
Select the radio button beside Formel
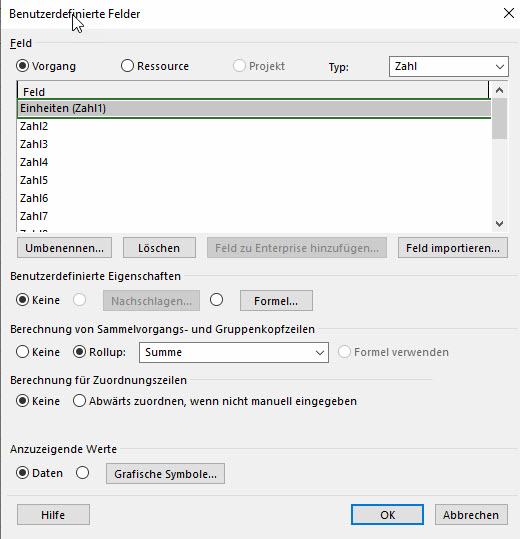point(217,300)
